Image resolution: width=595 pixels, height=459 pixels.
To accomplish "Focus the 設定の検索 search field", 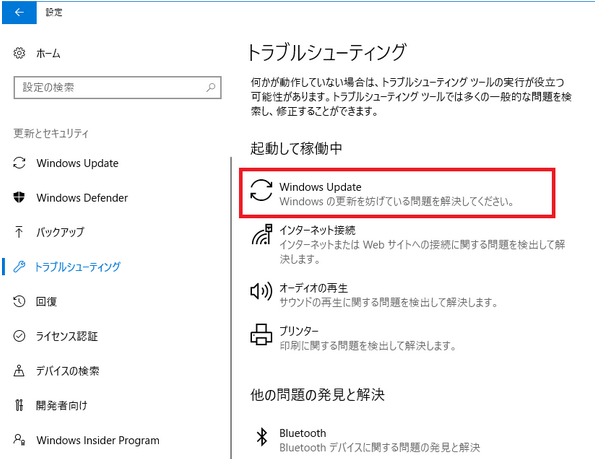I will [x=117, y=88].
